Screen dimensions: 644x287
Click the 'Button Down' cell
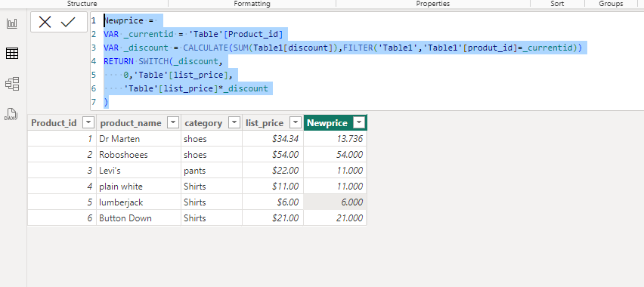pyautogui.click(x=138, y=218)
